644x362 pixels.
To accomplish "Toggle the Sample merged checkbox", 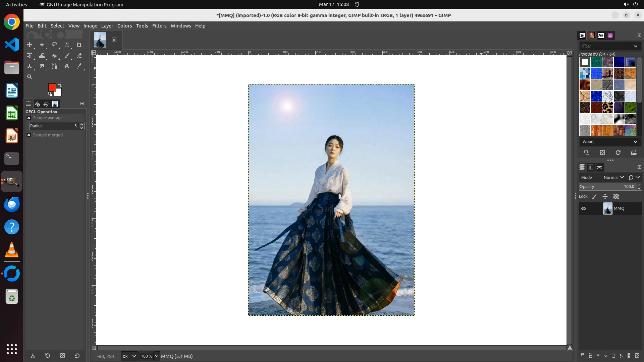I will (29, 135).
